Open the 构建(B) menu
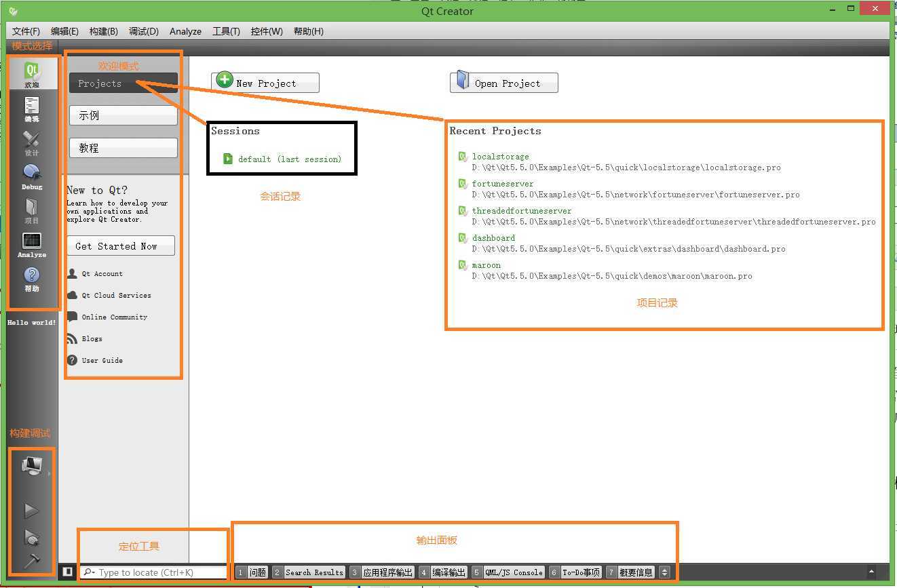Image resolution: width=897 pixels, height=588 pixels. coord(104,31)
